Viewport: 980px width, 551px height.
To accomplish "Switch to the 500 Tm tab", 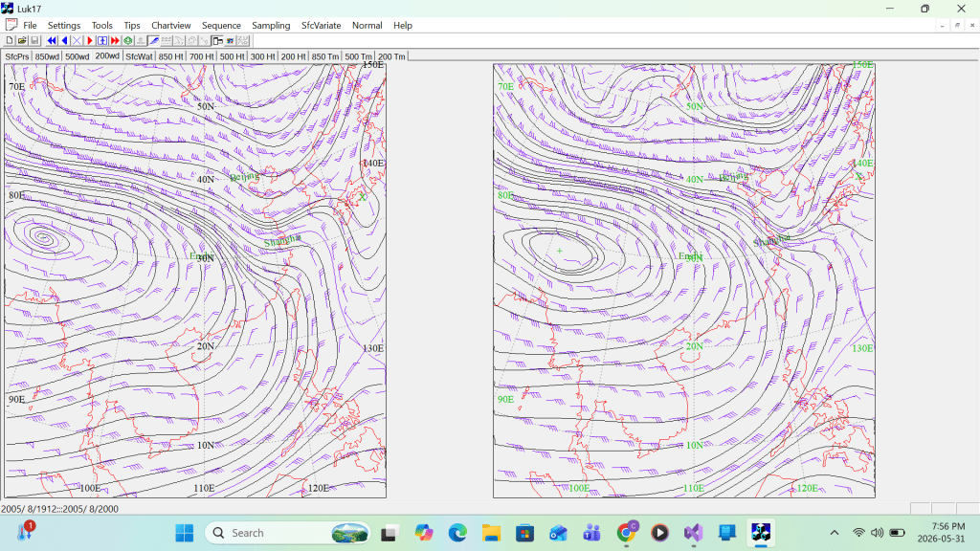I will [358, 56].
